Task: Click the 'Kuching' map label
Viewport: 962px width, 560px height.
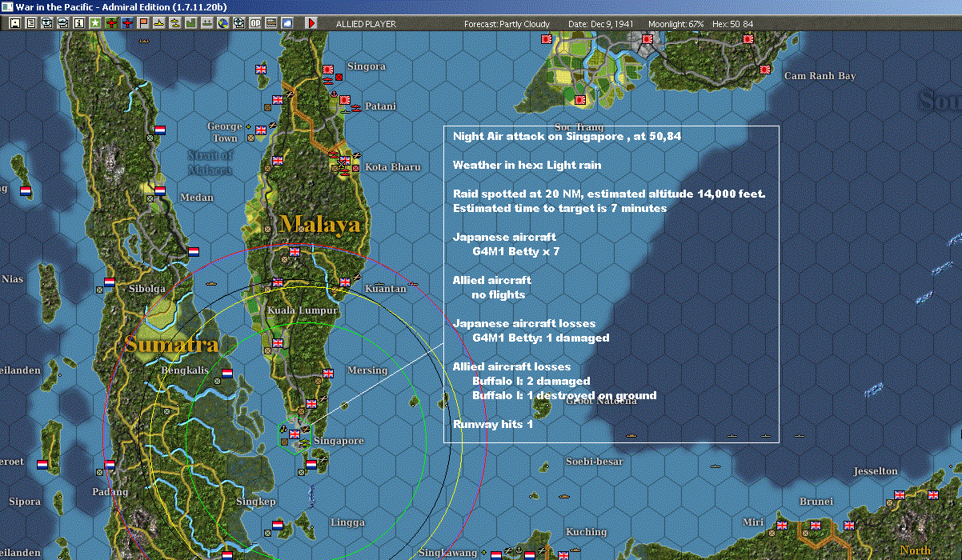Action: click(586, 532)
